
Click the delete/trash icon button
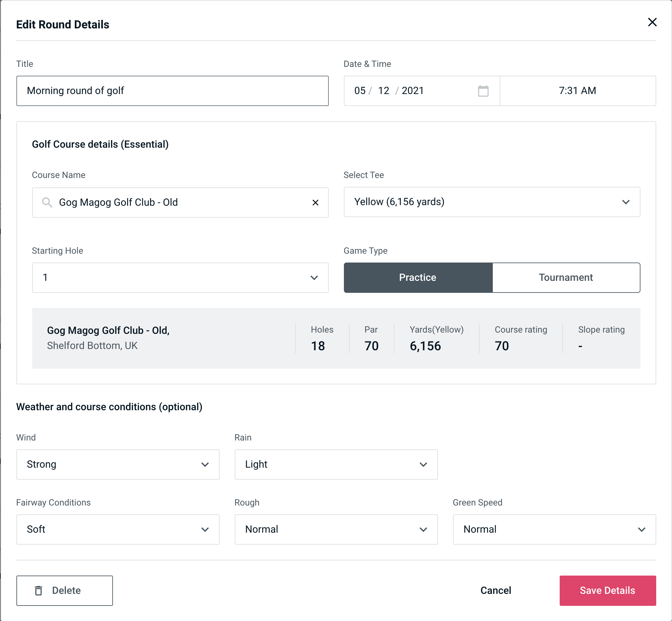point(40,590)
